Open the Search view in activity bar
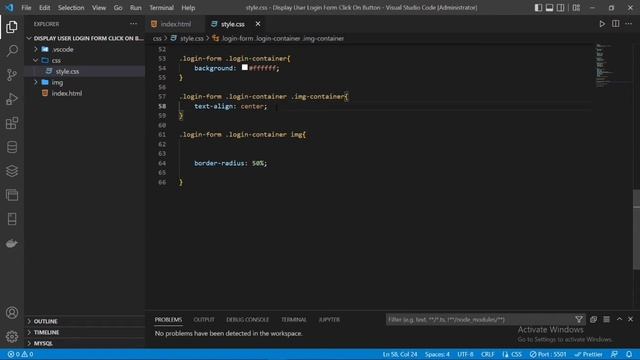 (x=12, y=51)
